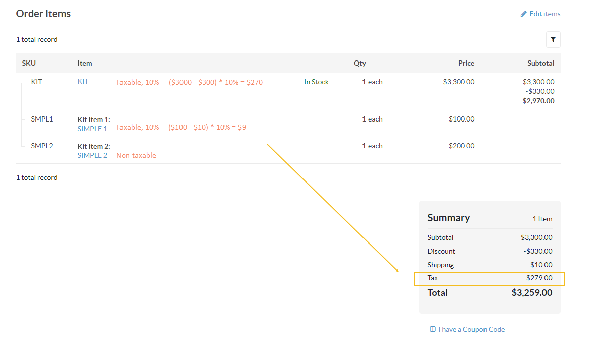Click the Total amount $3,259.00
The width and height of the screenshot is (605, 364).
531,293
